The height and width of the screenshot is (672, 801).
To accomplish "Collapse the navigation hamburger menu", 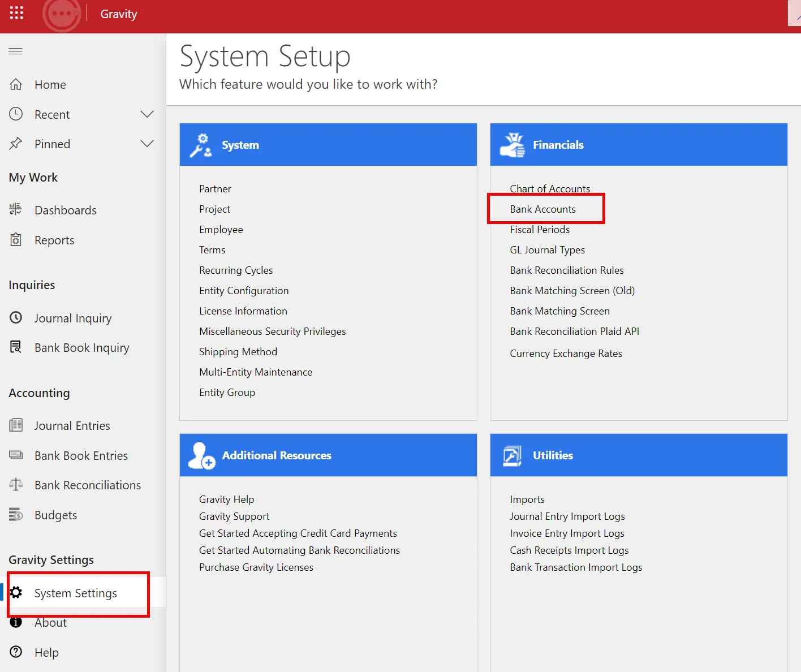I will click(15, 51).
